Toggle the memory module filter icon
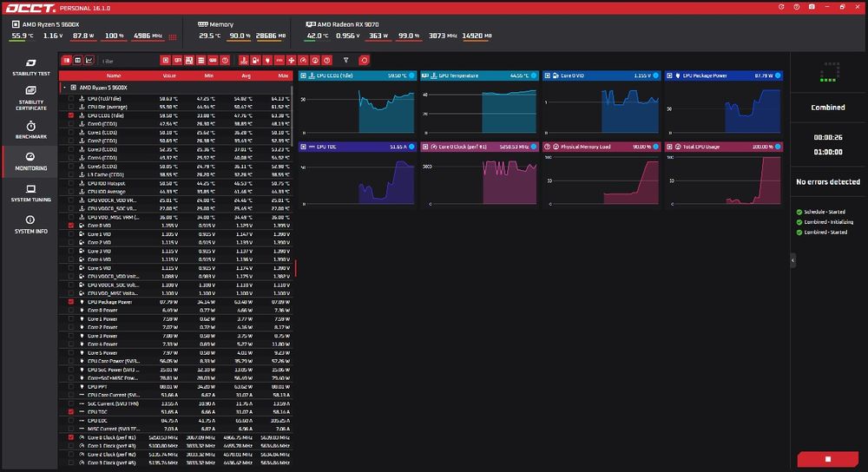 point(213,61)
